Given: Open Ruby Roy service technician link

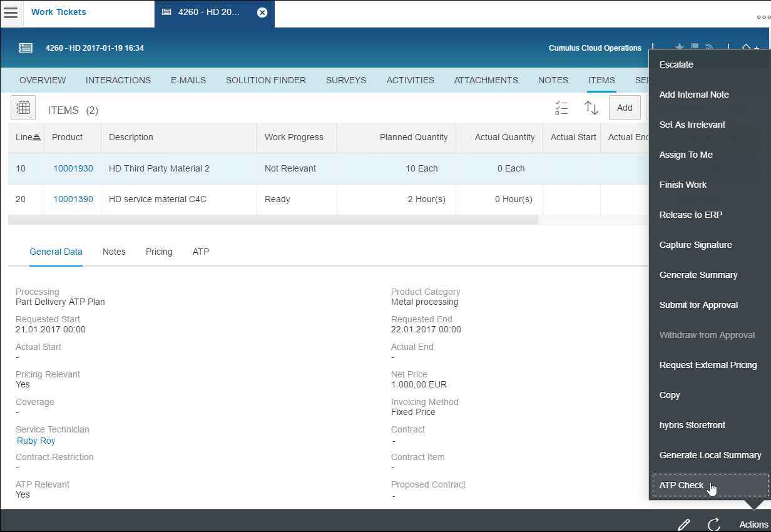Looking at the screenshot, I should coord(36,441).
